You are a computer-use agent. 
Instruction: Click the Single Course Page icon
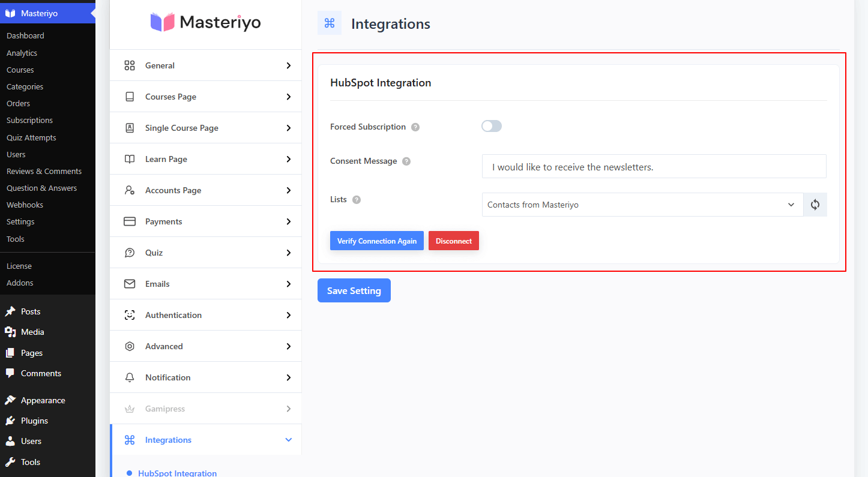pyautogui.click(x=130, y=128)
